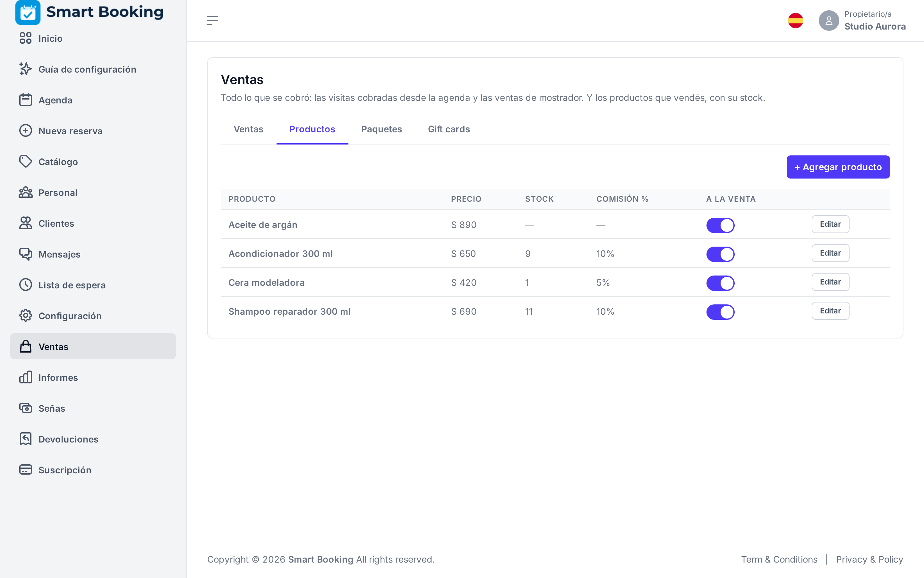924x578 pixels.
Task: Select the Productos tab
Action: 312,129
